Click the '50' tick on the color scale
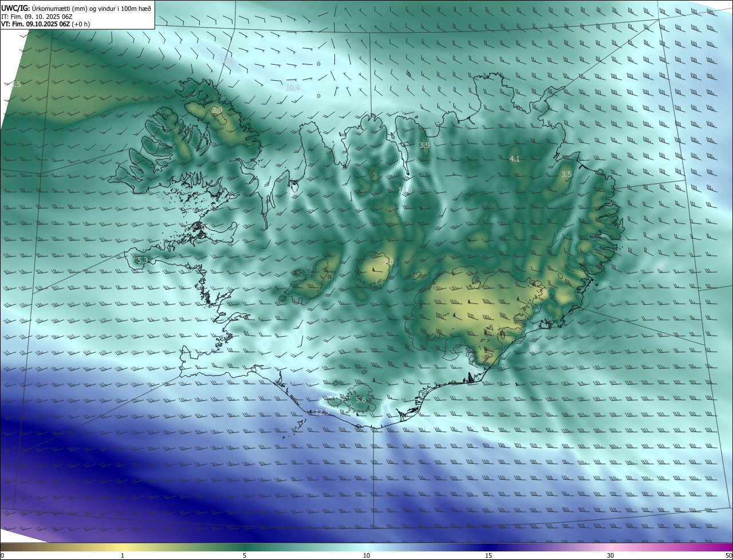This screenshot has height=560, width=733. [x=728, y=555]
